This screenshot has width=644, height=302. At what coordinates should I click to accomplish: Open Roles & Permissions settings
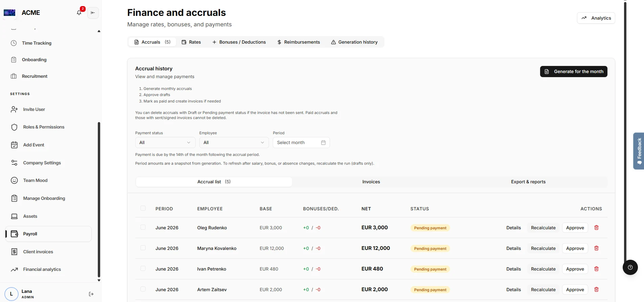click(44, 127)
